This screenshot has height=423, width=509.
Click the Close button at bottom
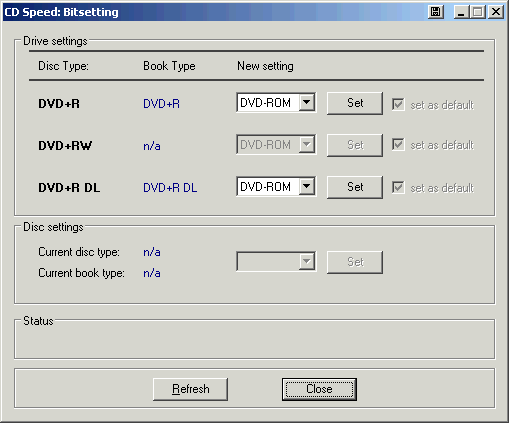click(x=319, y=389)
